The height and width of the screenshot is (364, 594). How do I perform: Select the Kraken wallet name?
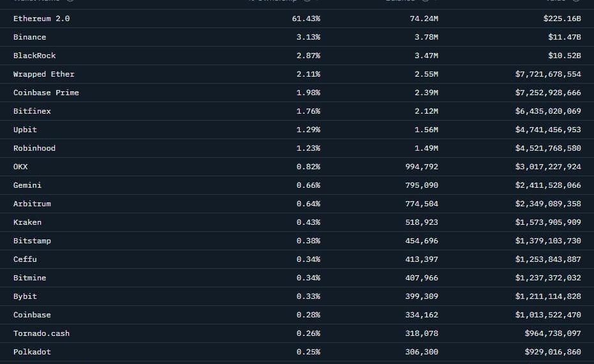coord(27,222)
